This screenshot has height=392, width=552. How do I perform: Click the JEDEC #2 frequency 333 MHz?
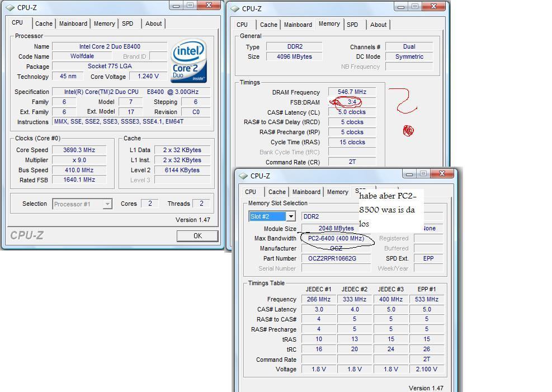point(355,299)
